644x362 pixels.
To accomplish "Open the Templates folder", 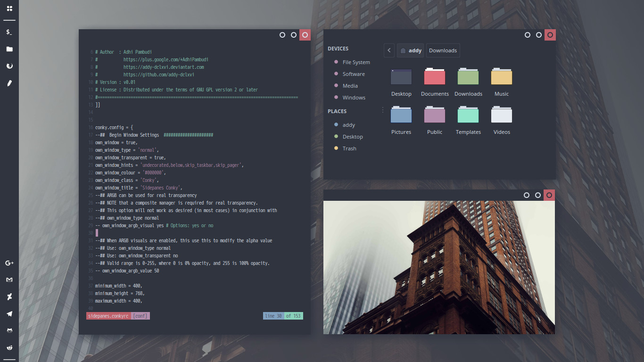I will [468, 115].
